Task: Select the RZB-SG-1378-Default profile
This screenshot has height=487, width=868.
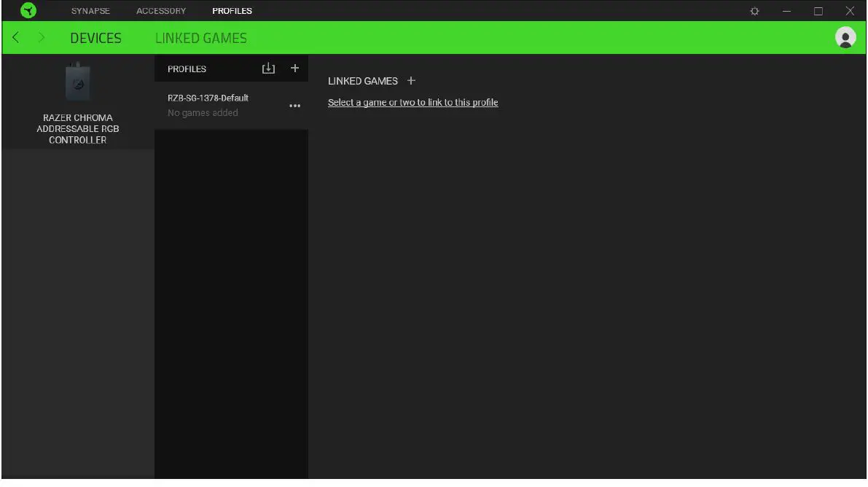Action: 208,98
